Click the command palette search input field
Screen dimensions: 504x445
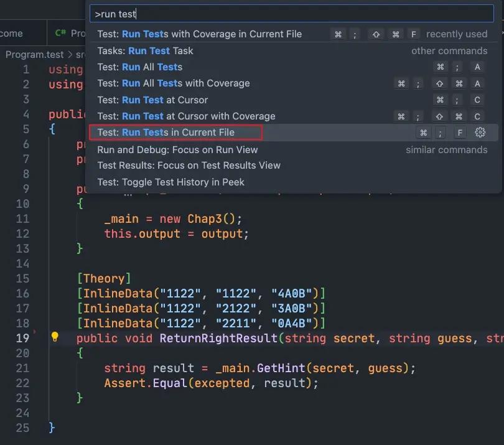pos(291,14)
